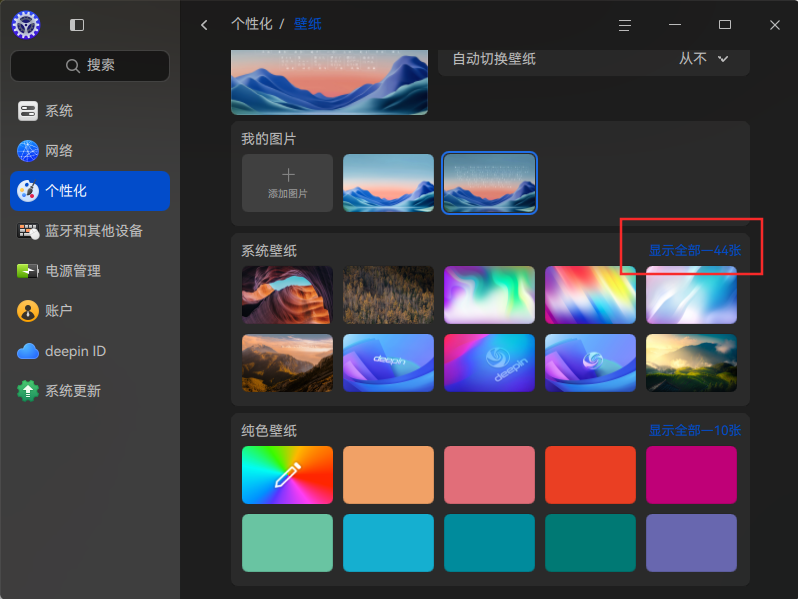
Task: Click the 我的图片 section heading
Action: click(x=269, y=138)
